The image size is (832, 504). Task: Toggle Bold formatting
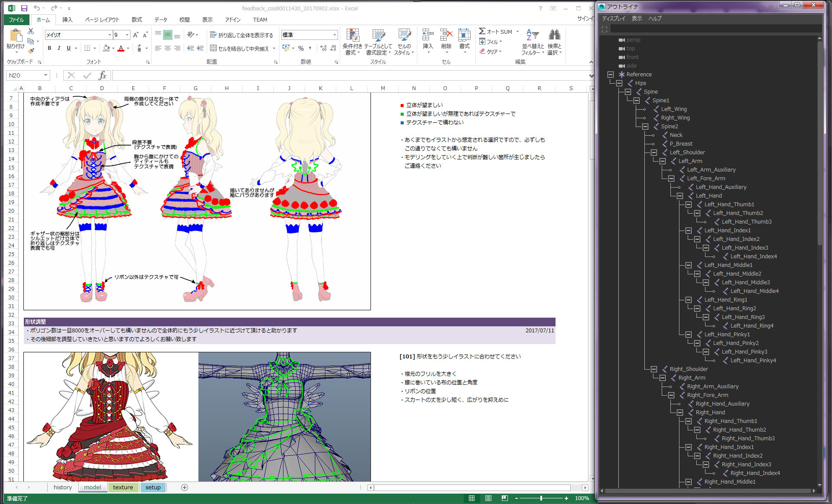pyautogui.click(x=49, y=48)
